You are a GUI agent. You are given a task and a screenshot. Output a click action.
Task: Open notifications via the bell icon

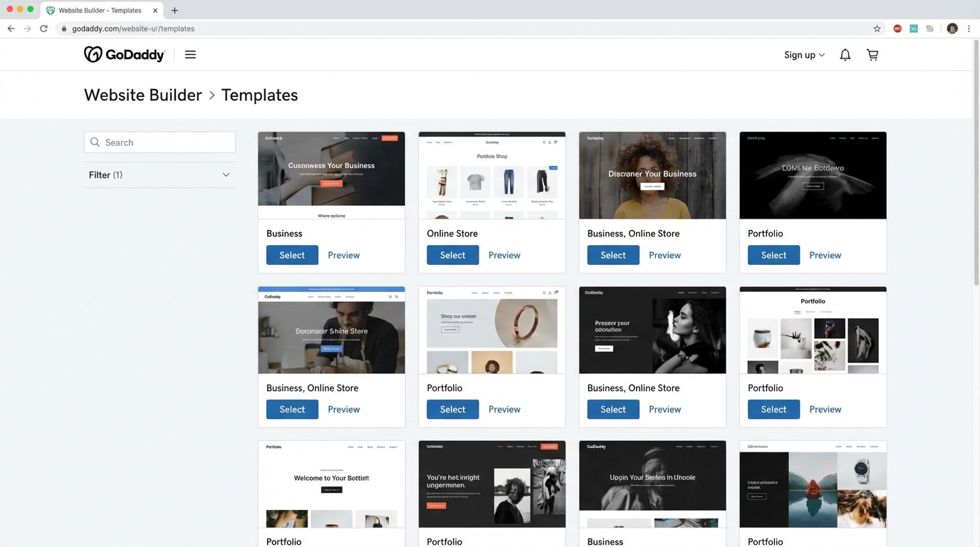pyautogui.click(x=845, y=54)
